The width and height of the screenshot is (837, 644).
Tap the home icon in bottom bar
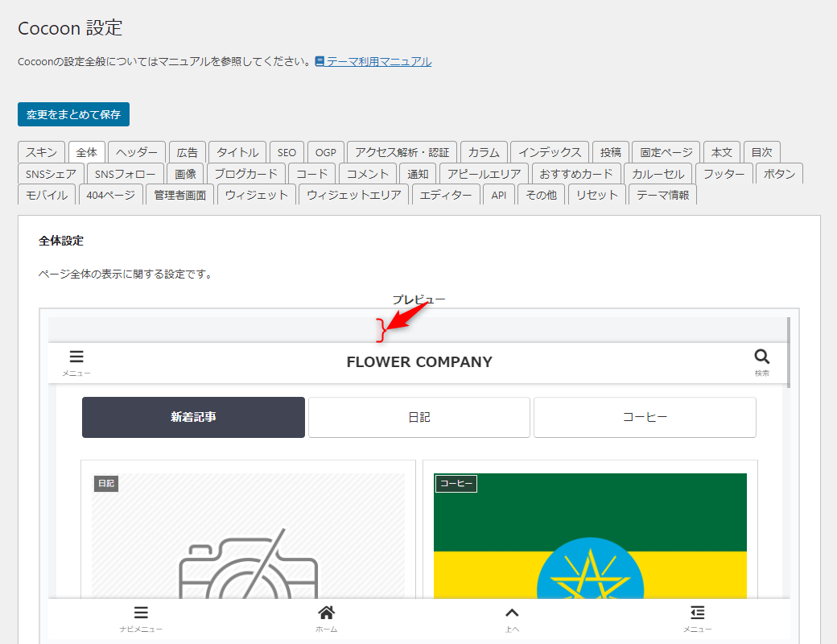pos(326,613)
